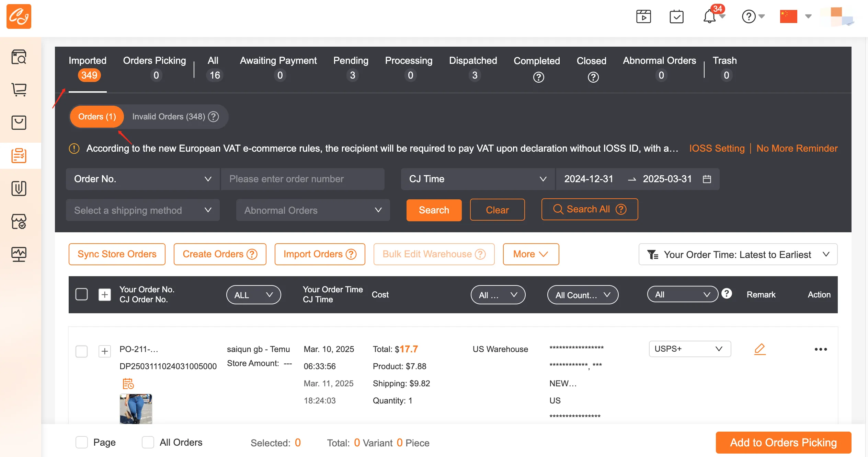Click the orange edit remark pencil icon
This screenshot has width=868, height=457.
click(x=760, y=349)
